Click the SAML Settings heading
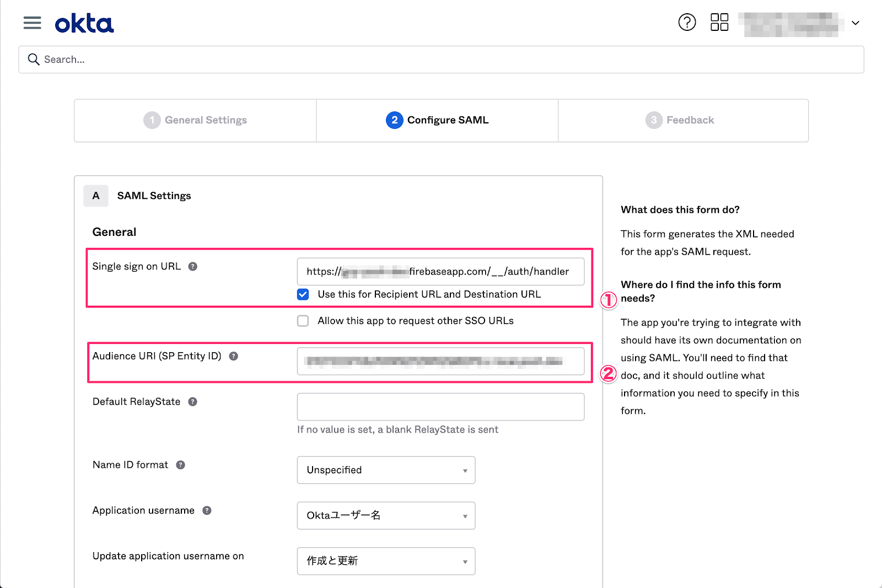The width and height of the screenshot is (882, 588). click(154, 196)
